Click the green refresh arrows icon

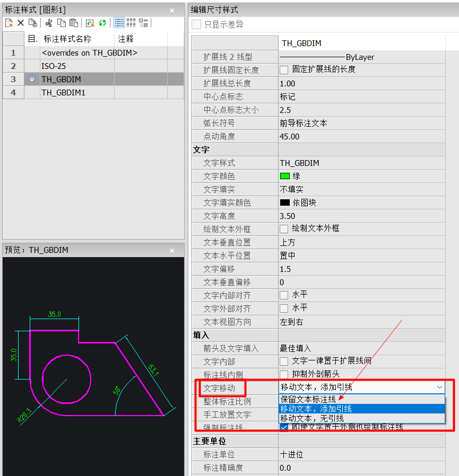pos(102,23)
